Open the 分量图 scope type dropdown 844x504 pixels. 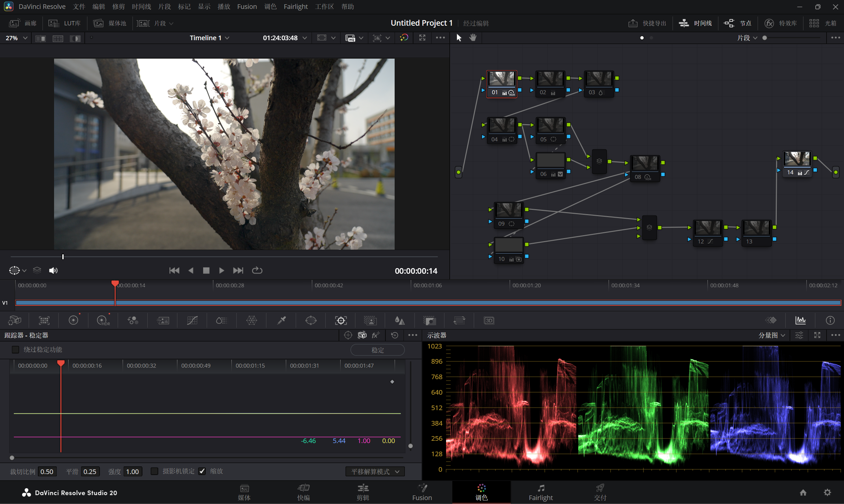pyautogui.click(x=771, y=335)
